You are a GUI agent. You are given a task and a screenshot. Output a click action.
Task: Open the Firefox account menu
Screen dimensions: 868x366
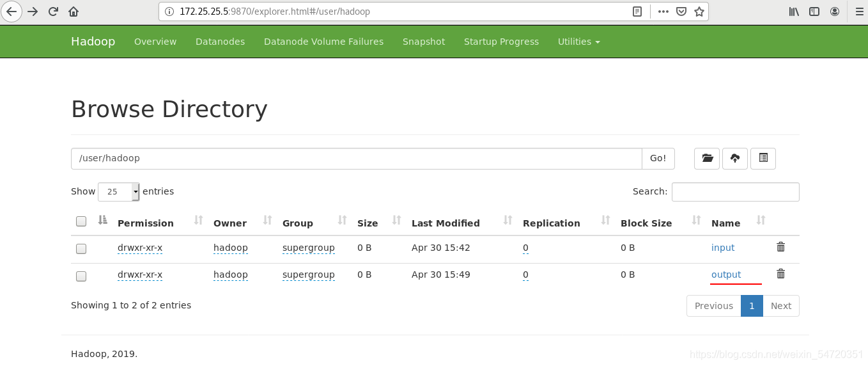click(835, 12)
